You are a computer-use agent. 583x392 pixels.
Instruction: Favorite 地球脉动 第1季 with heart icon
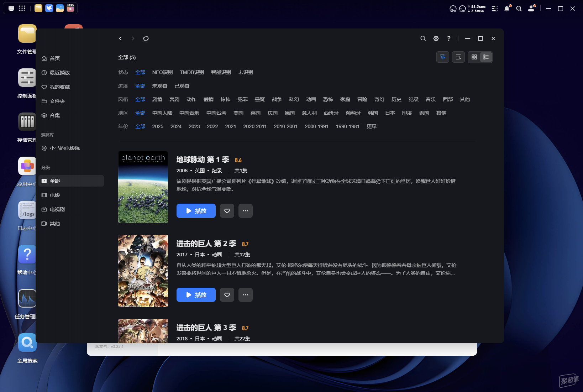(227, 211)
